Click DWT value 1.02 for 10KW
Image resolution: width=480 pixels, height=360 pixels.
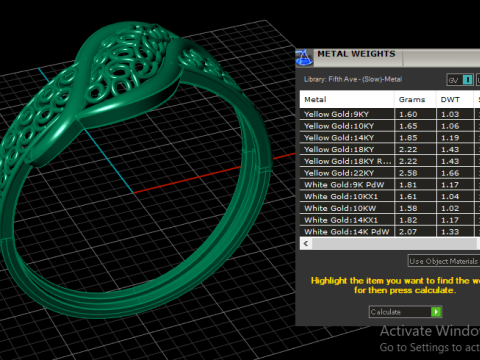pyautogui.click(x=450, y=208)
